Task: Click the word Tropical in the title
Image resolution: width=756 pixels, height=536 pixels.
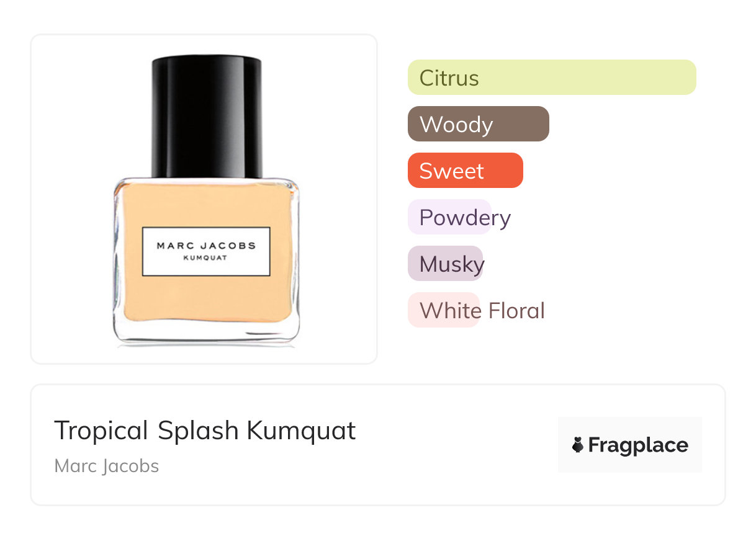Action: coord(101,431)
